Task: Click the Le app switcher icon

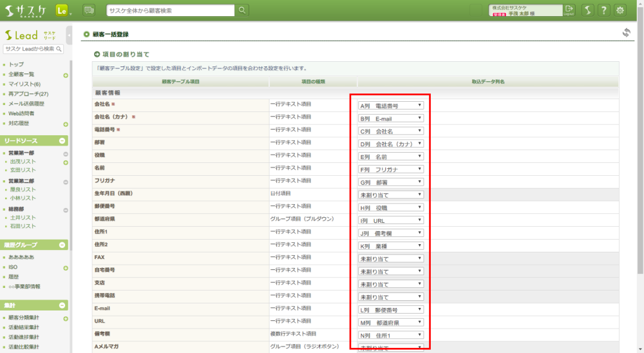Action: point(62,10)
